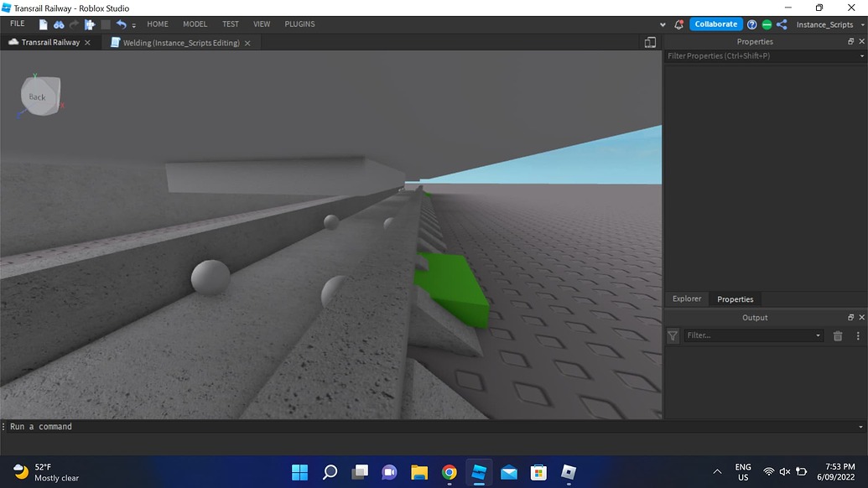The image size is (868, 488).
Task: Click the filter funnel icon in Output panel
Action: (x=672, y=335)
